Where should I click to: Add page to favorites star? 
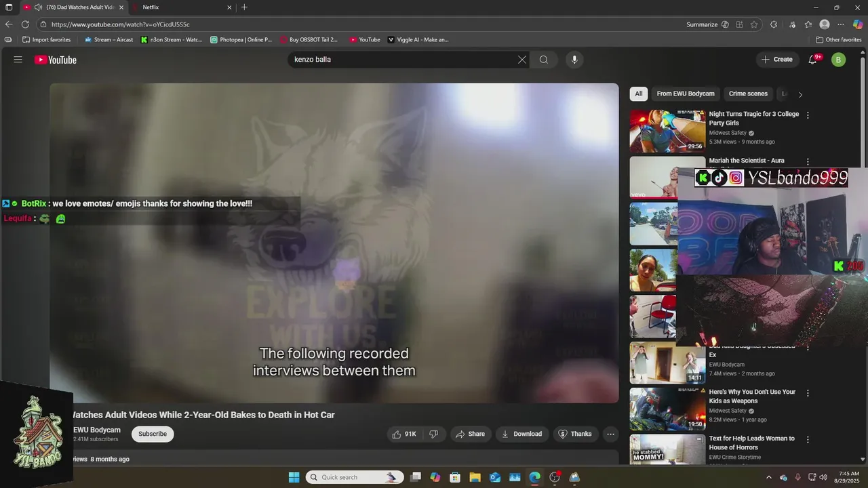pyautogui.click(x=754, y=24)
